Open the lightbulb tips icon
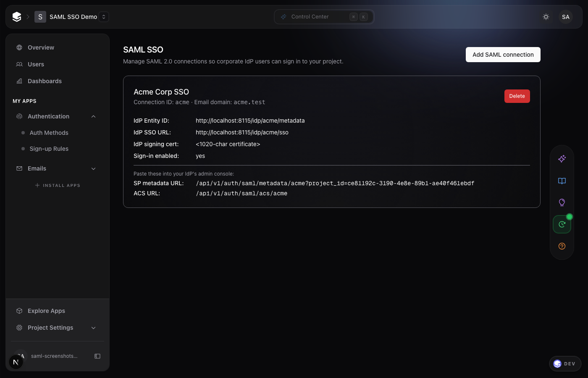 point(562,202)
